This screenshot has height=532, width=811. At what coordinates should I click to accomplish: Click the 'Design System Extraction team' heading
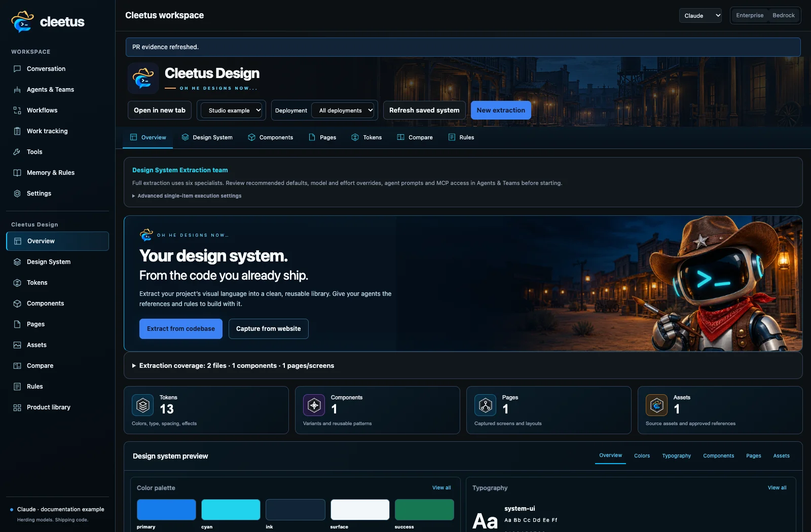coord(180,170)
